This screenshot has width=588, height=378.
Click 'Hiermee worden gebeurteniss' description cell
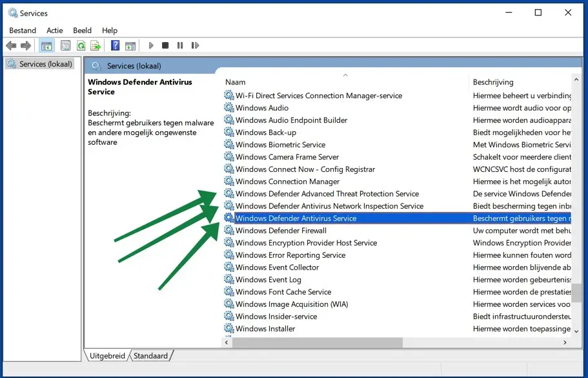tap(522, 280)
